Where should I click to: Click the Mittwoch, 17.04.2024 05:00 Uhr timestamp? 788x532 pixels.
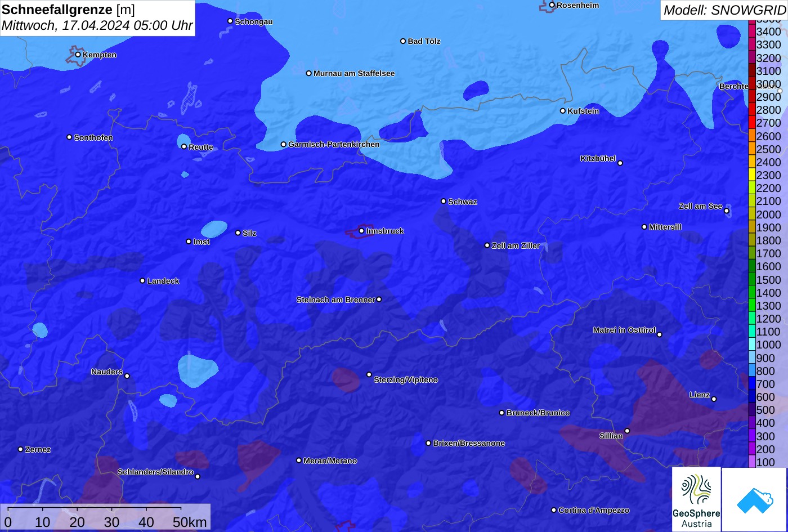97,25
